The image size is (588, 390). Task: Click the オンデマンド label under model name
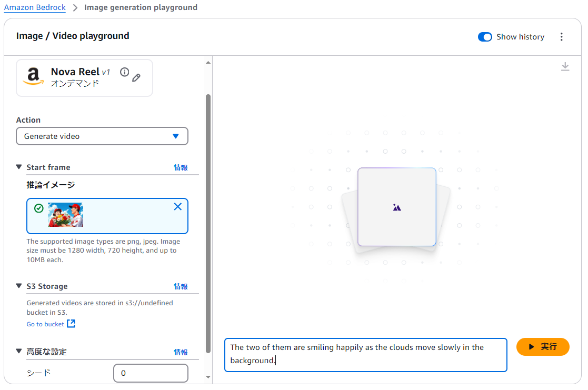pyautogui.click(x=75, y=83)
